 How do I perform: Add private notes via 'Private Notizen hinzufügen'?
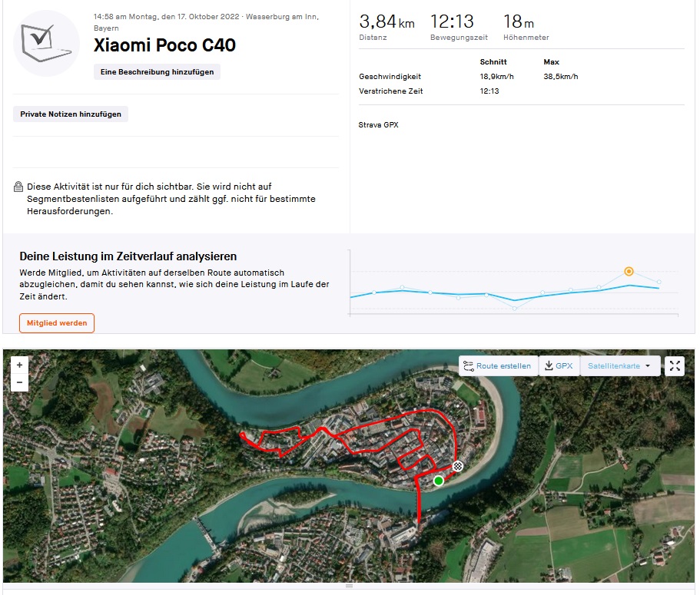click(71, 114)
